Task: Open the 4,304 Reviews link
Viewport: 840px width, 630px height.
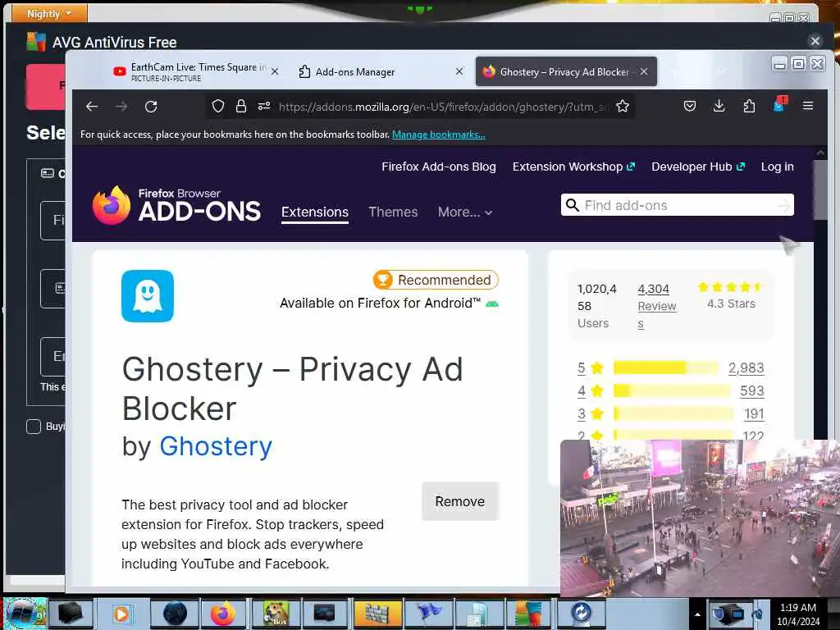Action: click(x=656, y=306)
